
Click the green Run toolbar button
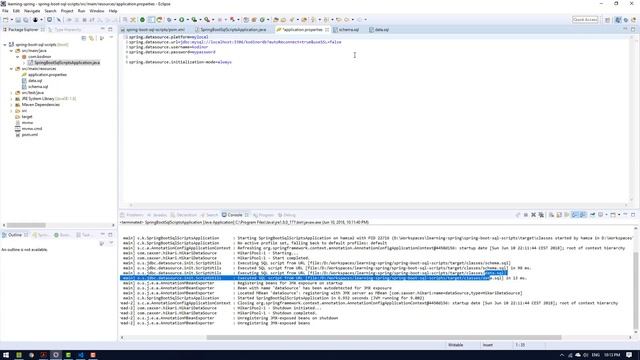tap(182, 20)
